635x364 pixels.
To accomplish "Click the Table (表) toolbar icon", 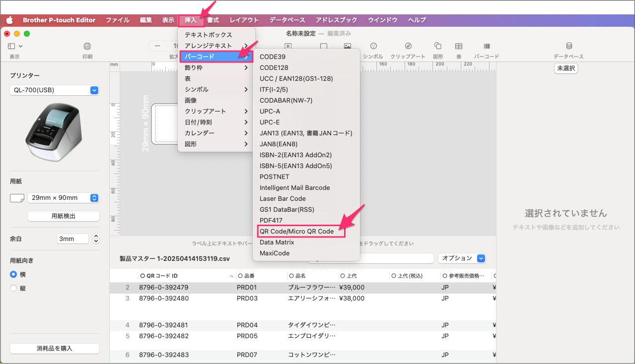I will [x=459, y=46].
